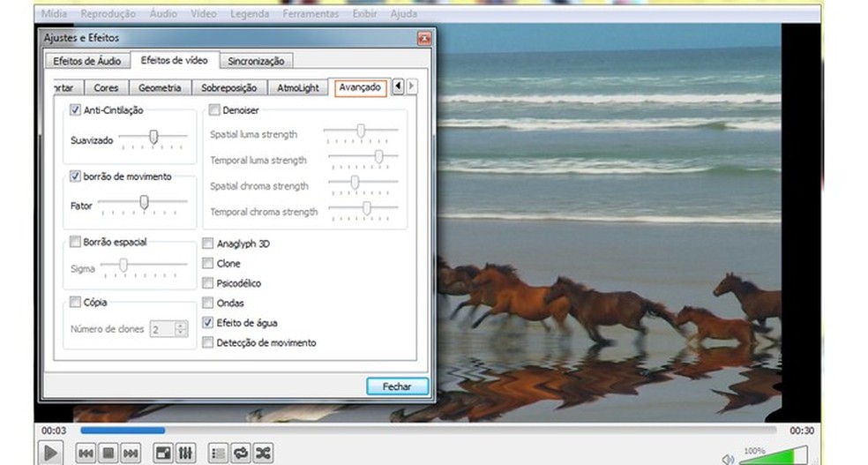Show the playlist icon
The height and width of the screenshot is (465, 868).
218,454
